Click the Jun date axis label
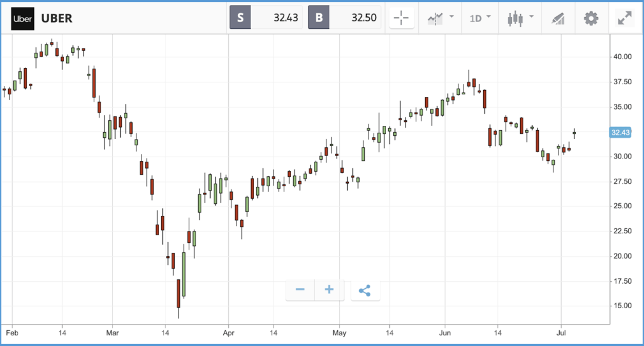 (445, 333)
